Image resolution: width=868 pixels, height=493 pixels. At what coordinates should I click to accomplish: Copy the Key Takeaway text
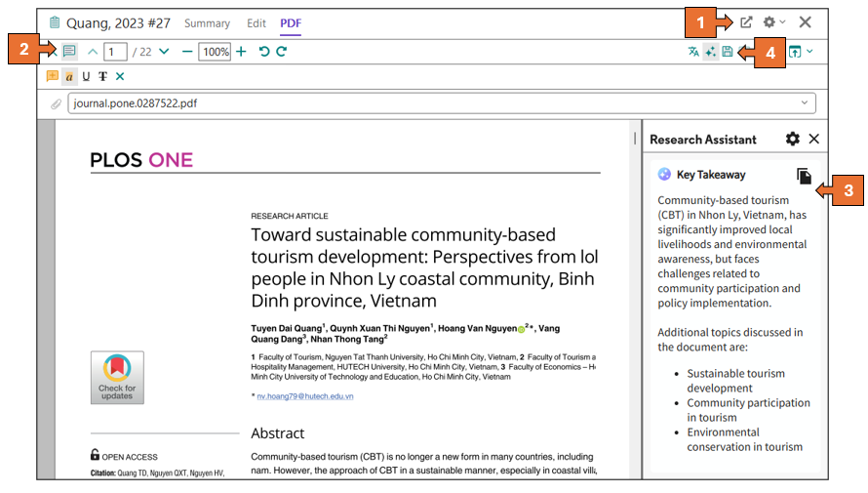coord(804,176)
